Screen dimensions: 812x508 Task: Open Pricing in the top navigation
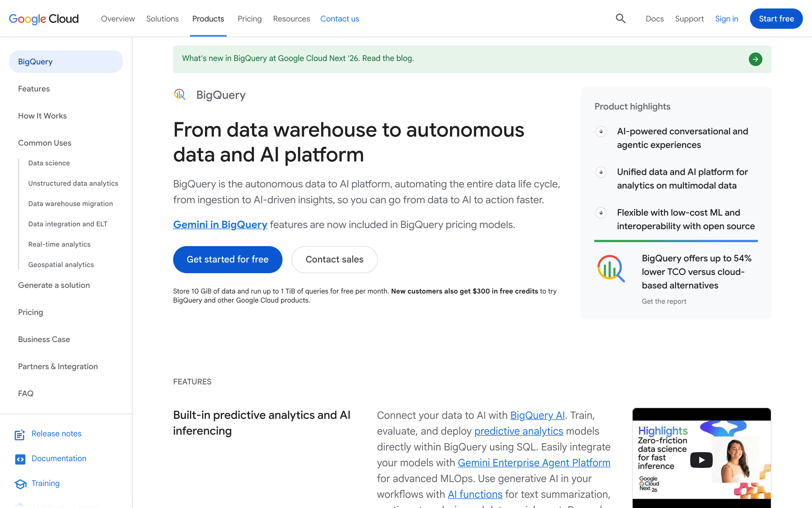pyautogui.click(x=250, y=19)
